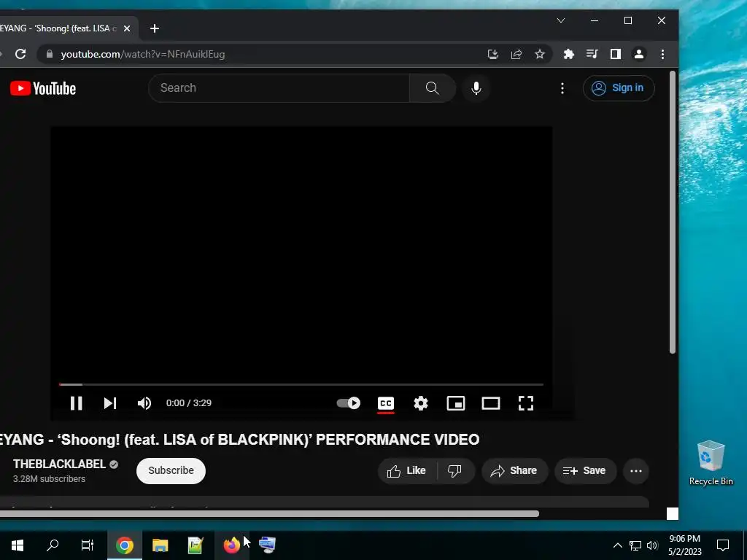The image size is (747, 560).
Task: Open THEBLACKLABEL channel link
Action: 59,464
